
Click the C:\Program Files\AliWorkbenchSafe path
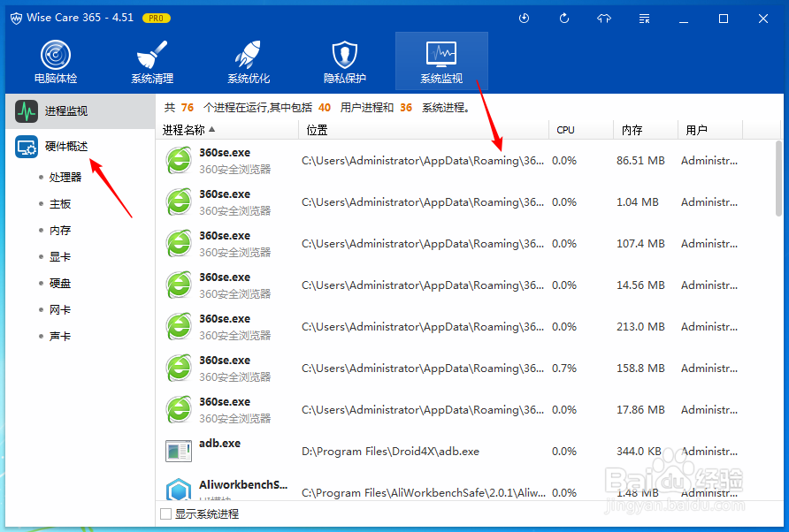(x=423, y=493)
